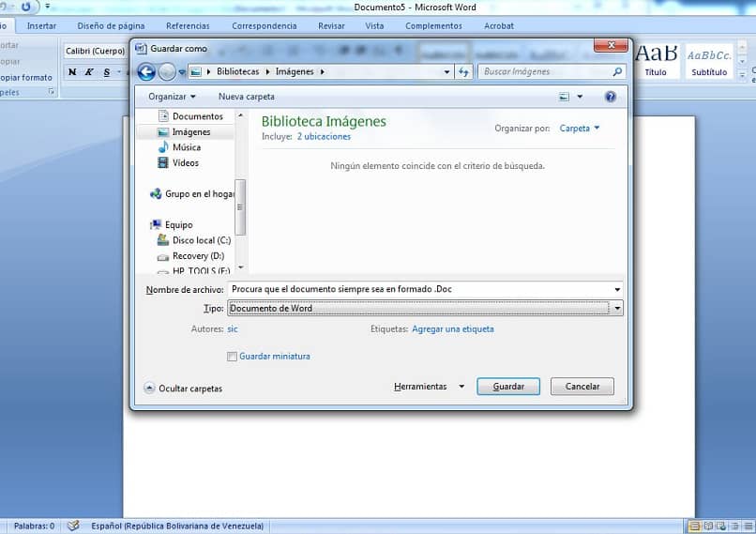
Task: Toggle Negrita (N) in Word ribbon
Action: (72, 72)
